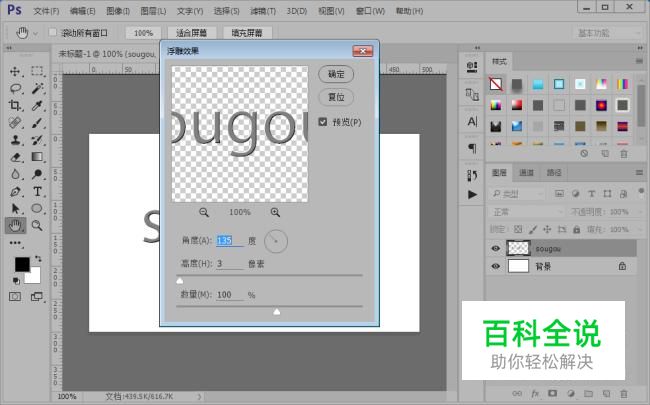Create new adjustment layer icon
The image size is (650, 405).
(x=571, y=393)
